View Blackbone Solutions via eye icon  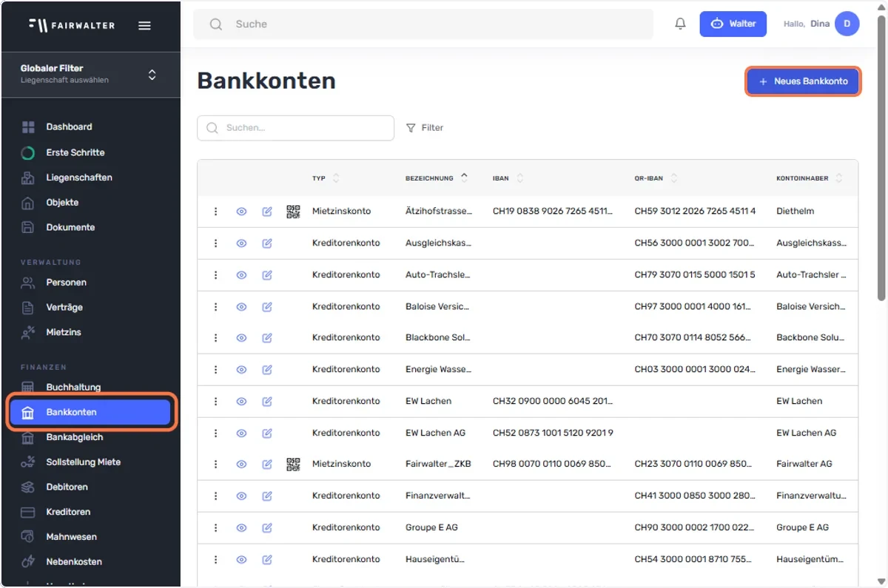pos(241,338)
